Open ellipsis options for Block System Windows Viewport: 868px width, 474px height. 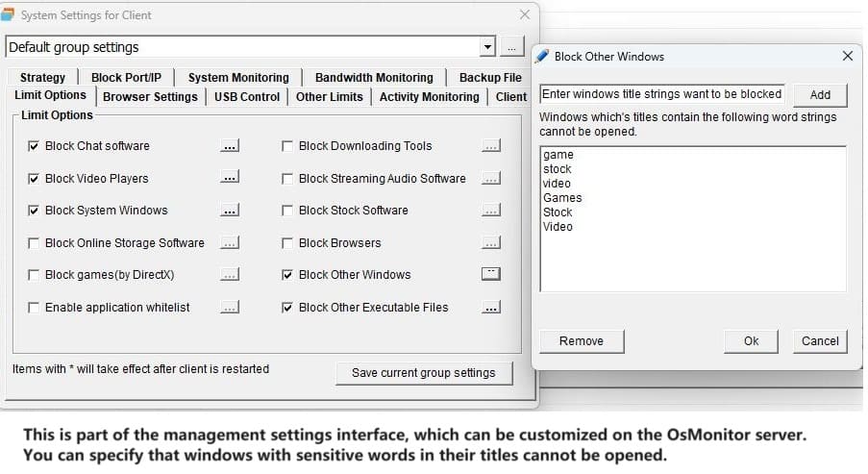[230, 211]
